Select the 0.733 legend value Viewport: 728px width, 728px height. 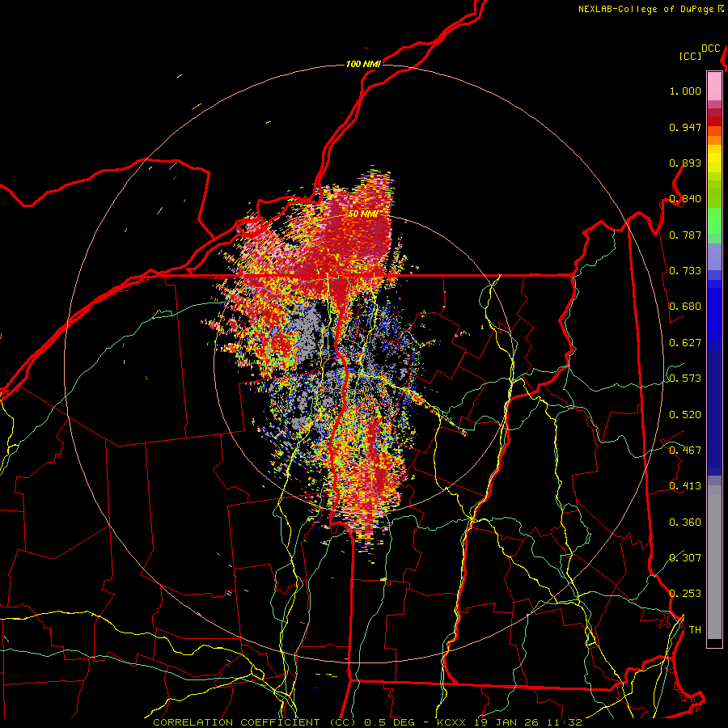(685, 271)
